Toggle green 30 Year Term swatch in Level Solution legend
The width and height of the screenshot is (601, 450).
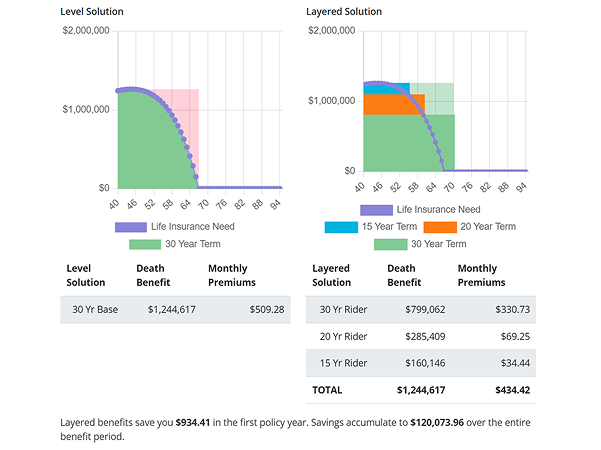point(145,243)
